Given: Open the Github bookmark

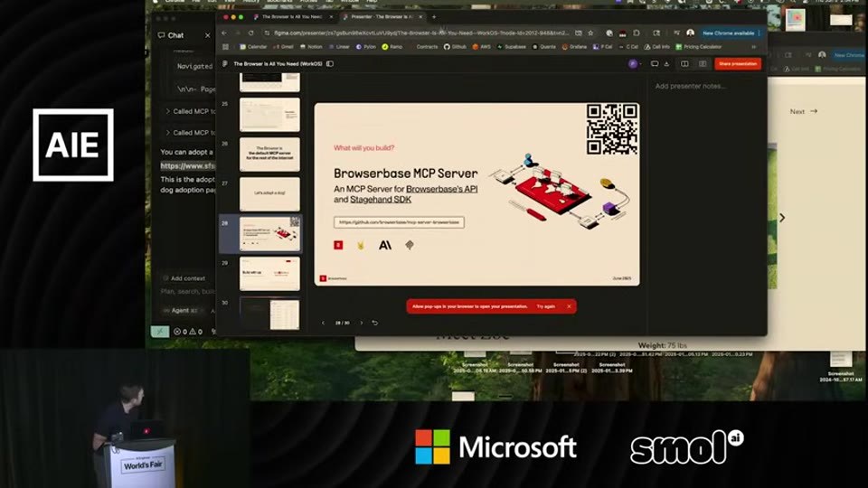Looking at the screenshot, I should pyautogui.click(x=455, y=47).
